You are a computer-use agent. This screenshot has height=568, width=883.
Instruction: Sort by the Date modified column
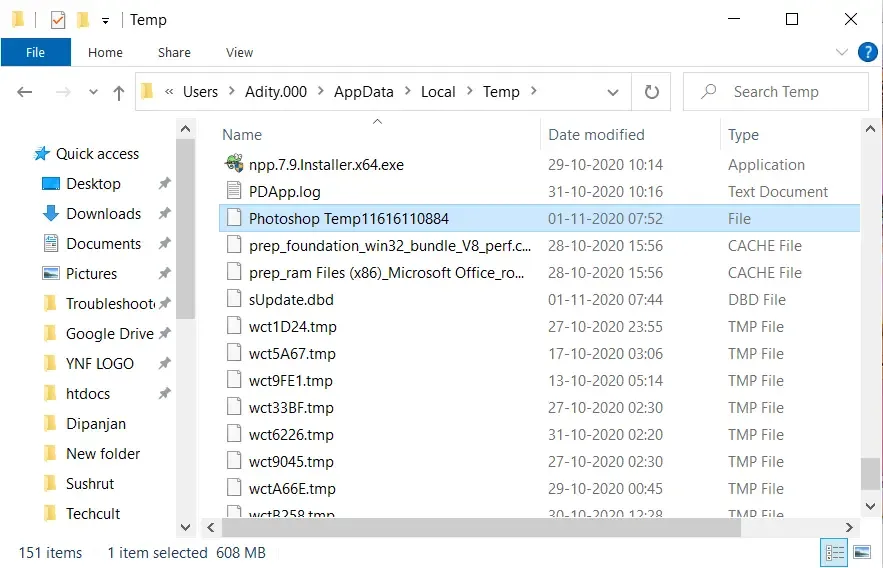click(596, 135)
